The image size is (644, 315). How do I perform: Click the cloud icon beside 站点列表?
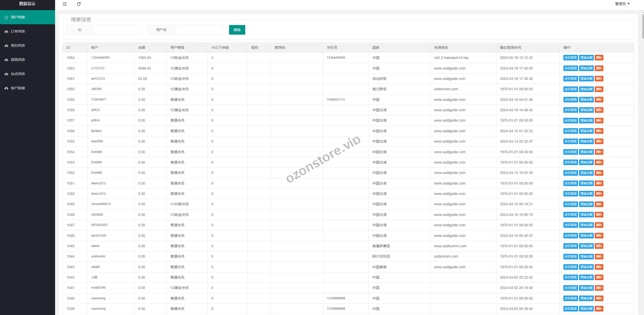click(7, 74)
